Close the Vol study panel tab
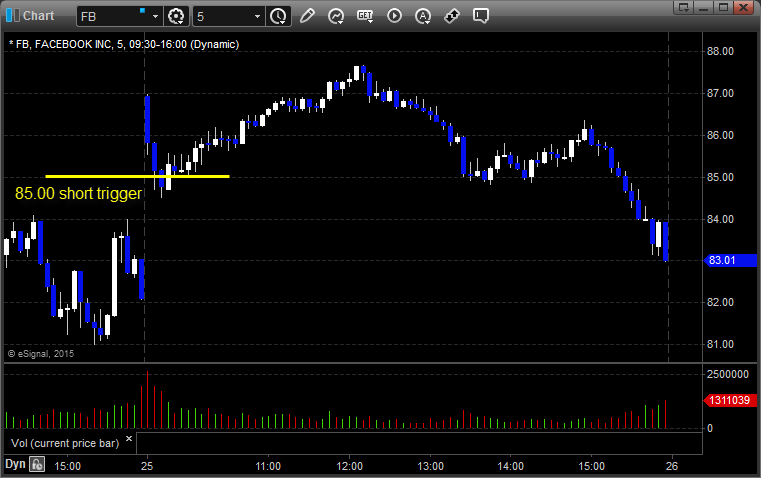Image resolution: width=761 pixels, height=478 pixels. click(x=129, y=439)
